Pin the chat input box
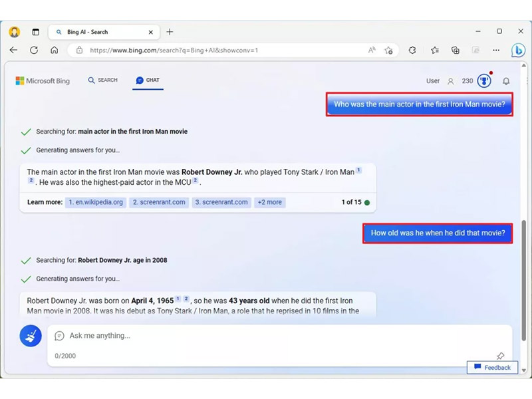The height and width of the screenshot is (399, 532). [x=500, y=356]
